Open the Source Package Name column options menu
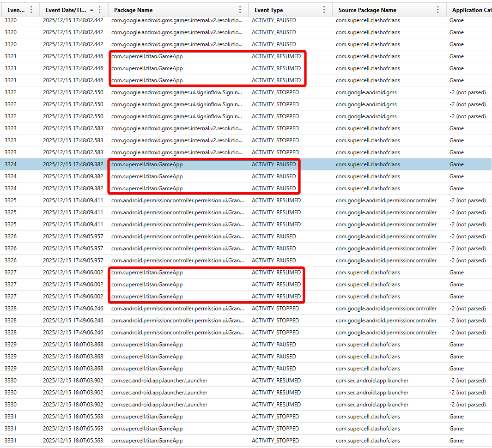The image size is (492, 448). pyautogui.click(x=437, y=10)
